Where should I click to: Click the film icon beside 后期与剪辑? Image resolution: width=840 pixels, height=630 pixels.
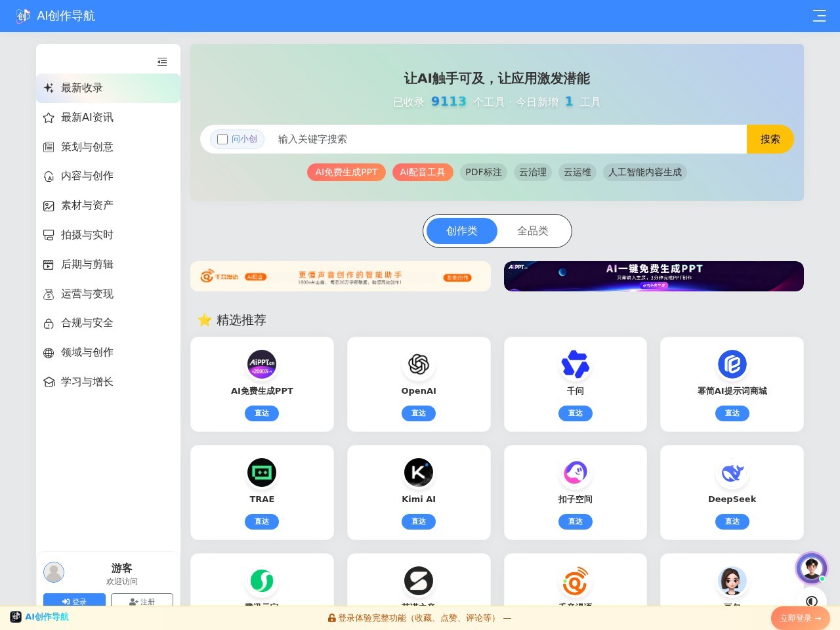click(49, 264)
